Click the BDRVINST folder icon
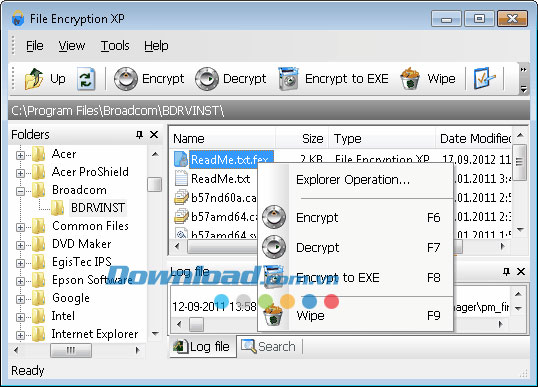Image resolution: width=538 pixels, height=387 pixels. pyautogui.click(x=57, y=208)
